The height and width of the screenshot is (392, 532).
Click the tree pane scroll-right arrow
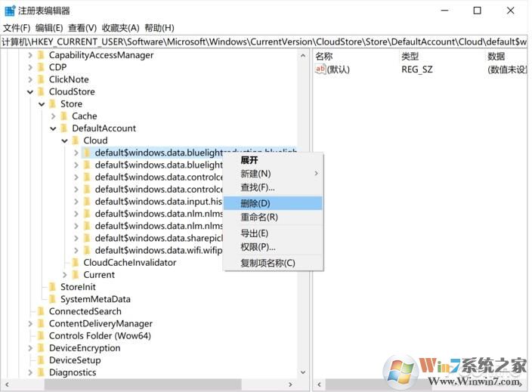[x=290, y=384]
